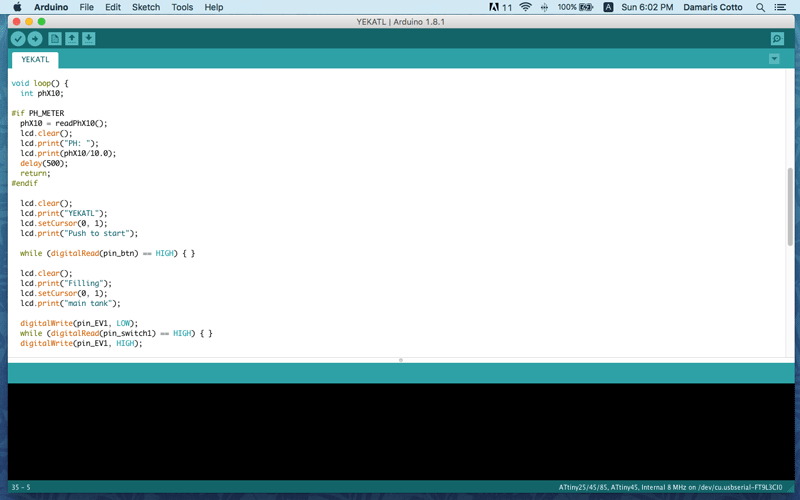This screenshot has width=800, height=500.
Task: Expand the tab options dropdown arrow
Action: (x=774, y=59)
